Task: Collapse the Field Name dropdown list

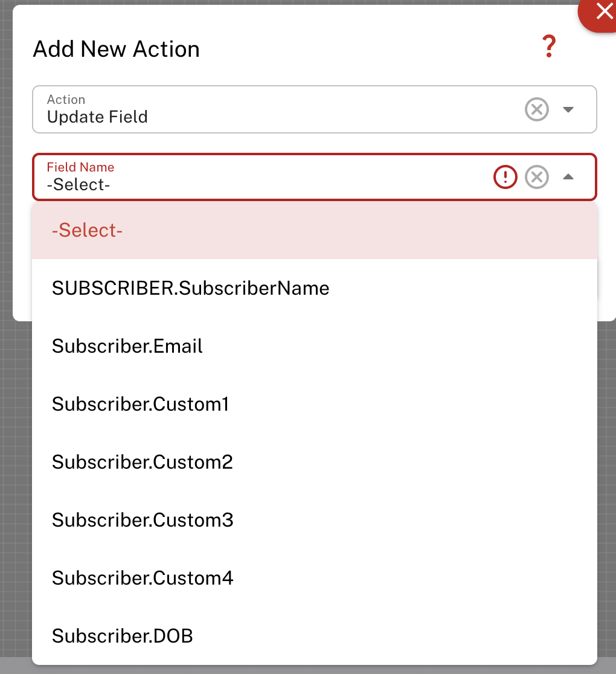Action: tap(568, 177)
